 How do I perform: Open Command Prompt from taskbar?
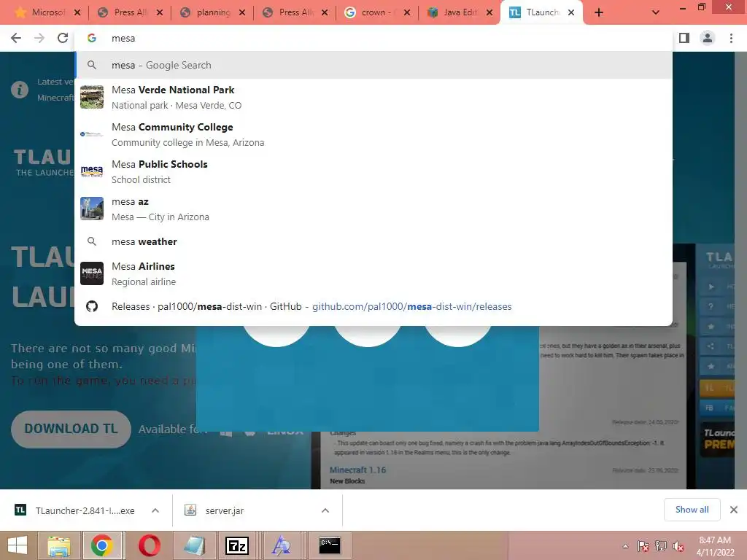(330, 545)
